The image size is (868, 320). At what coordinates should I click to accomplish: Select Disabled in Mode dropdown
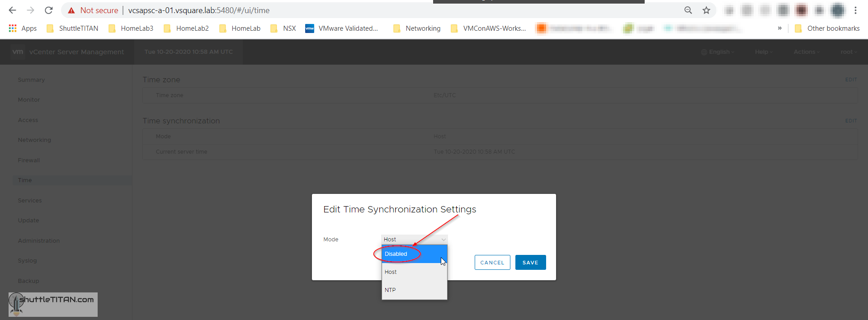pyautogui.click(x=396, y=254)
